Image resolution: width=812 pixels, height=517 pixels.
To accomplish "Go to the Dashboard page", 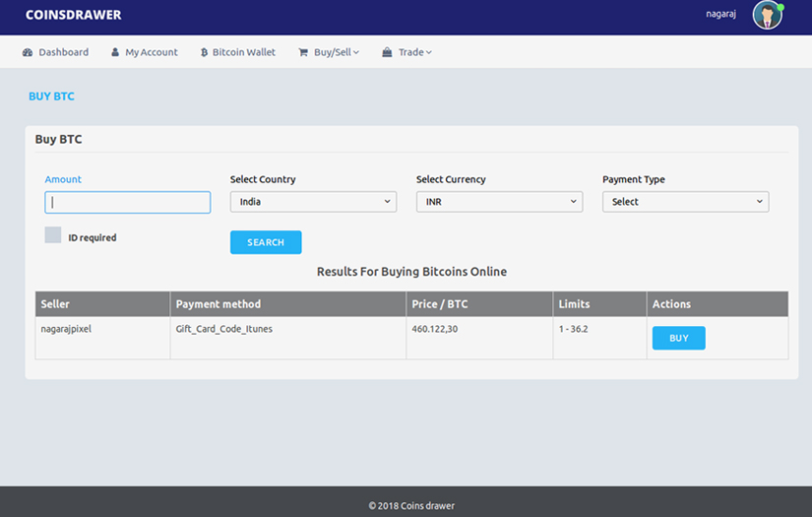I will (55, 52).
